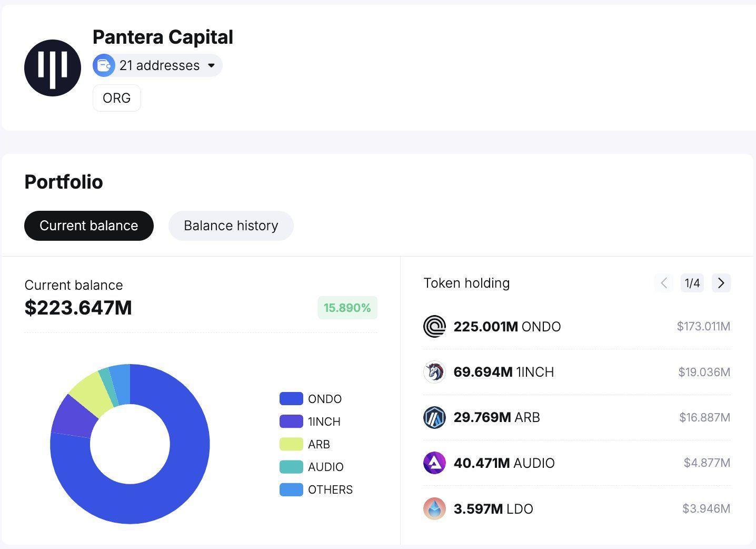Expand the 21 addresses dropdown arrow

click(x=211, y=66)
